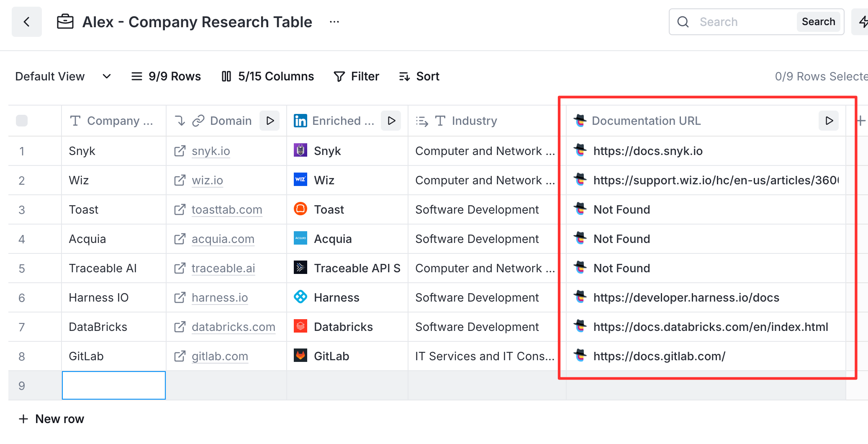Image resolution: width=868 pixels, height=444 pixels.
Task: Open external link icon for wiz.io
Action: click(x=180, y=180)
